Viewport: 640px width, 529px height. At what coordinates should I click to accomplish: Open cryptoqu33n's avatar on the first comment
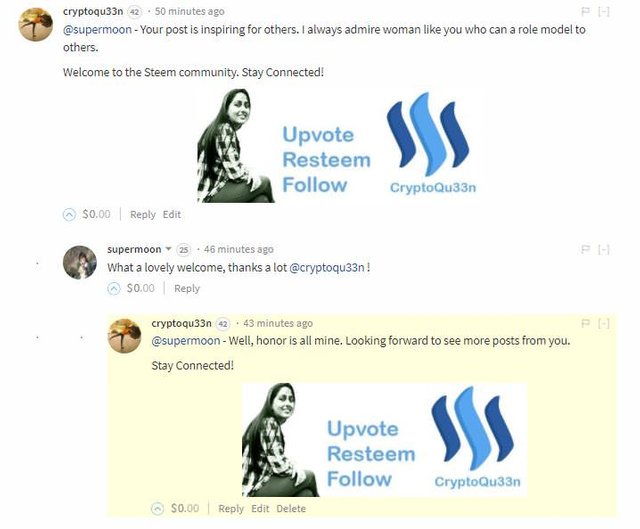36,24
